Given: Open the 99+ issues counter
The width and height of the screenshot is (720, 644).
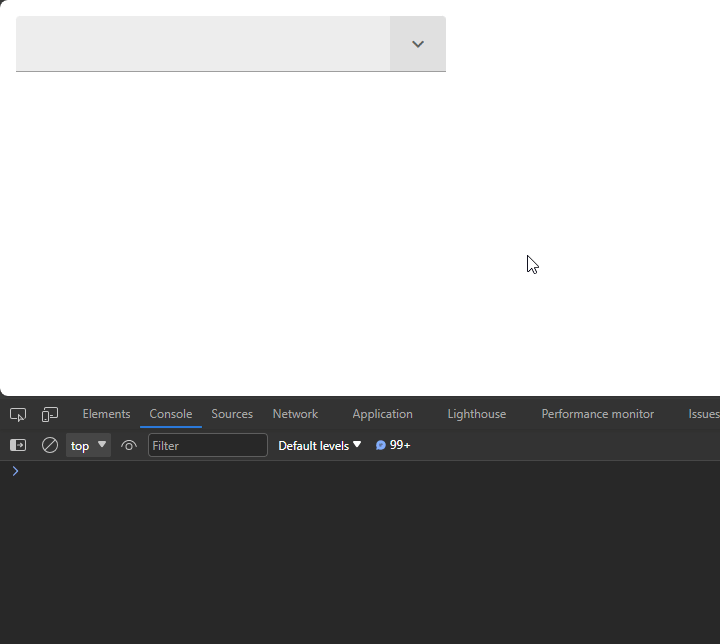Looking at the screenshot, I should tap(393, 445).
